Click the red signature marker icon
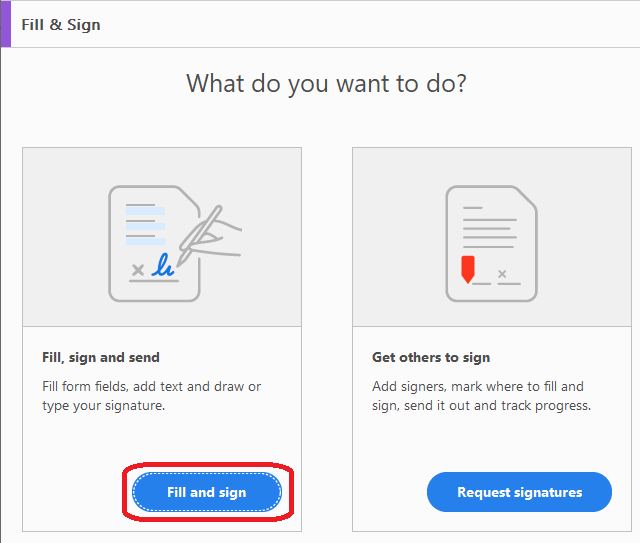640x543 pixels. coord(467,269)
